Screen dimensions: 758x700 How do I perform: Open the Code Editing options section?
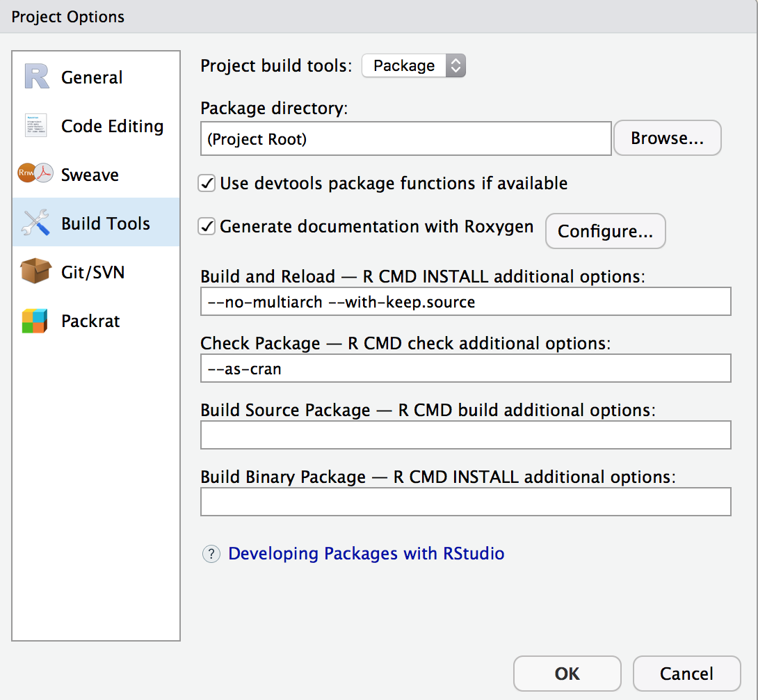pyautogui.click(x=112, y=126)
